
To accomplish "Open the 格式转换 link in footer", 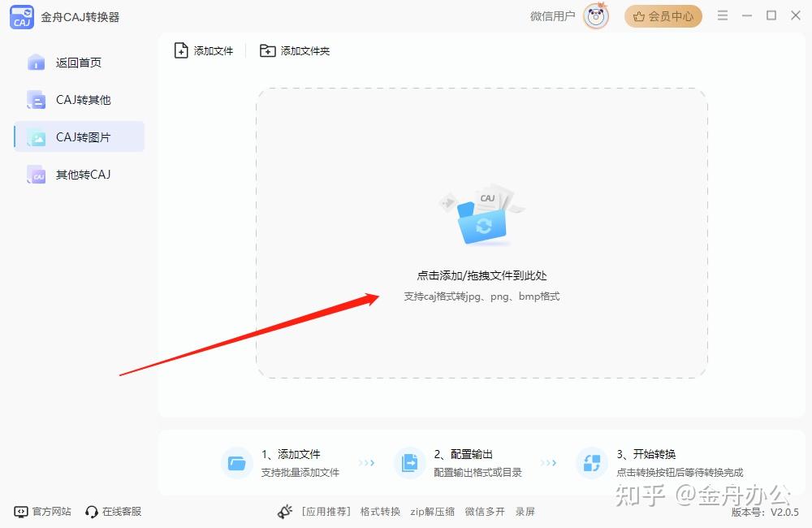I will (x=381, y=512).
